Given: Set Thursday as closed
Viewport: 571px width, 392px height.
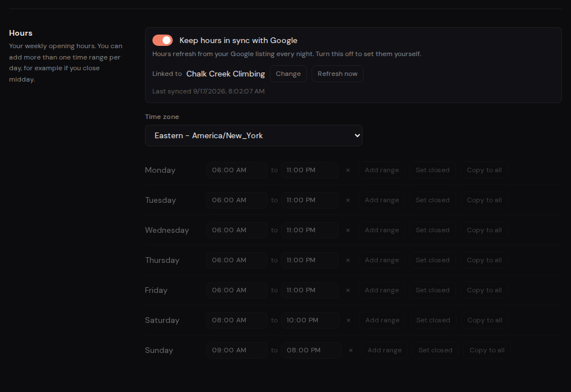Looking at the screenshot, I should [433, 260].
